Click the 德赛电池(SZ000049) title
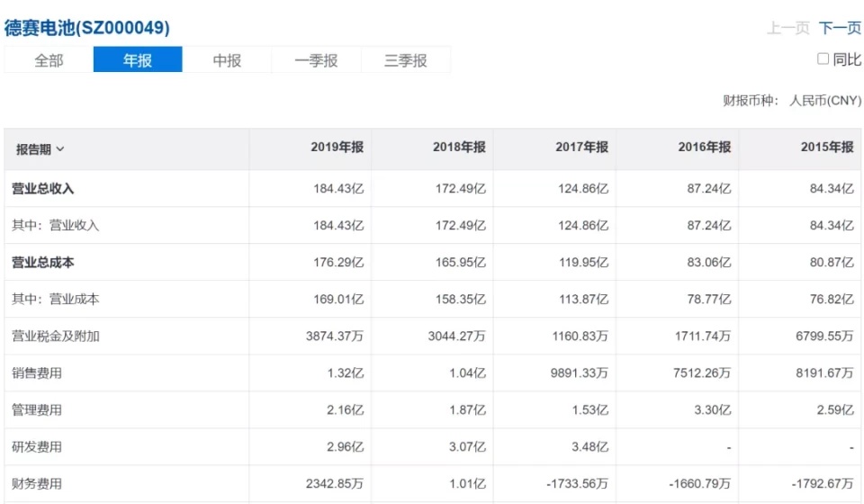This screenshot has width=864, height=504. 87,28
